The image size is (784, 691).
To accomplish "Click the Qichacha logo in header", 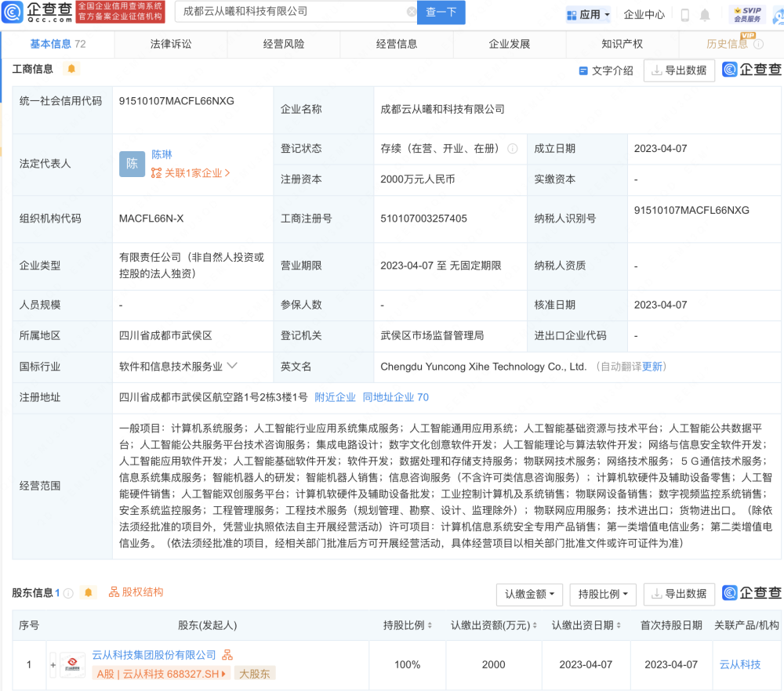I will click(x=38, y=12).
